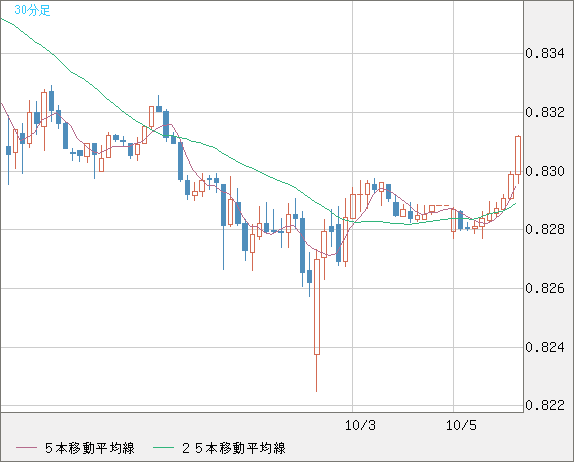
Task: Click the 0.834 price axis label
Action: pos(545,53)
